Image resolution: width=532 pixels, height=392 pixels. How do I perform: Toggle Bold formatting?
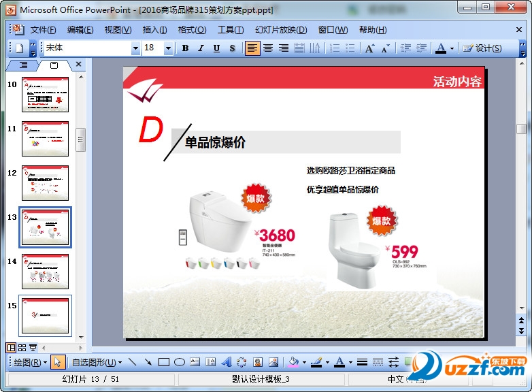click(185, 48)
